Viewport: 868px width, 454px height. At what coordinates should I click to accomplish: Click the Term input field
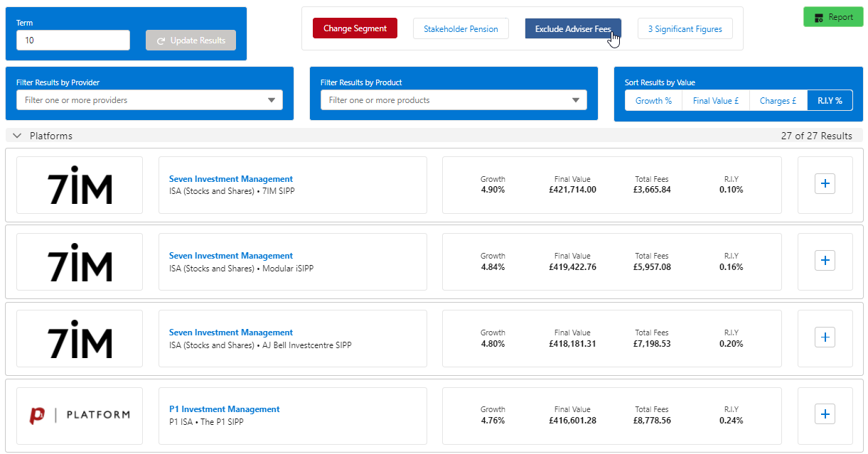(x=73, y=40)
